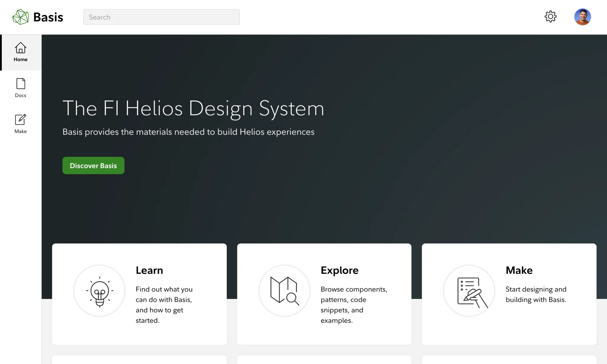Open the user profile avatar
Viewport: 607px width, 364px height.
pos(582,17)
